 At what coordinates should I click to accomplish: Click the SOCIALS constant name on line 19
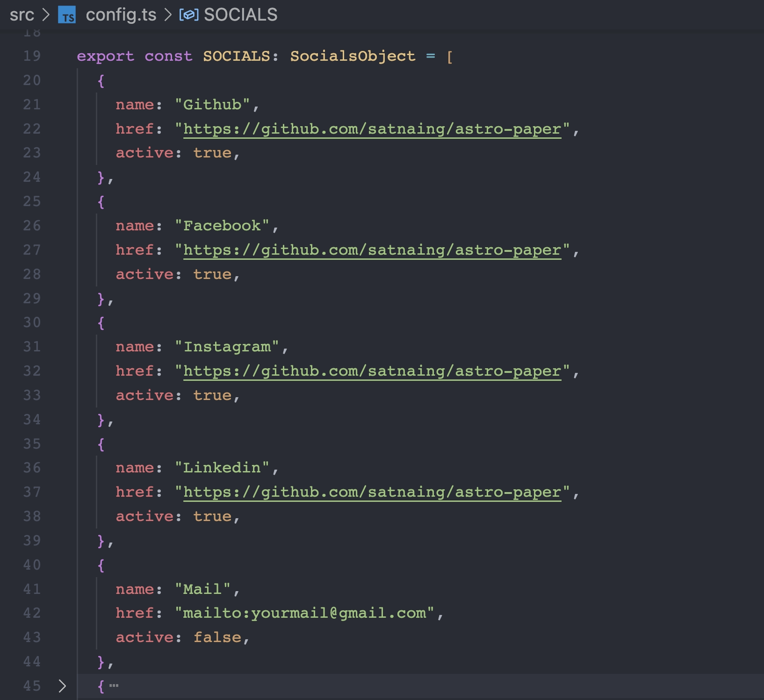pyautogui.click(x=237, y=56)
